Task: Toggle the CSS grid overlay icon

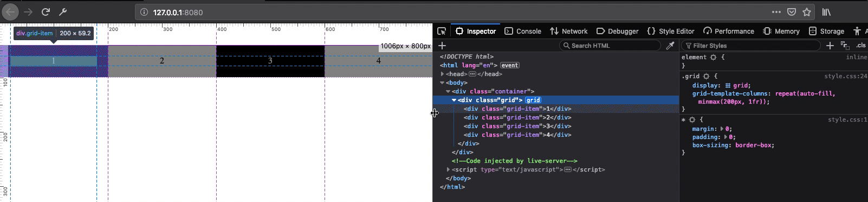Action: coord(728,85)
